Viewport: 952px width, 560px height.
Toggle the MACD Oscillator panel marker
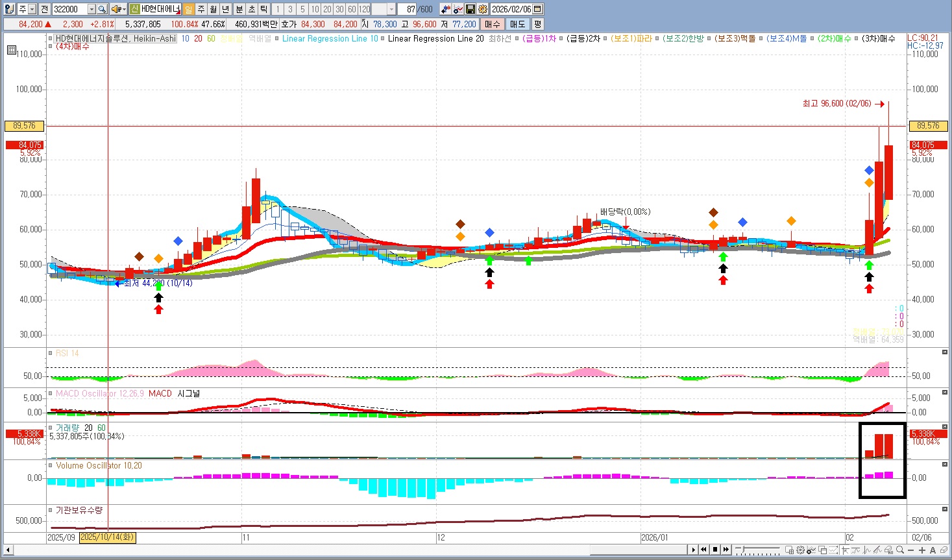pyautogui.click(x=51, y=393)
